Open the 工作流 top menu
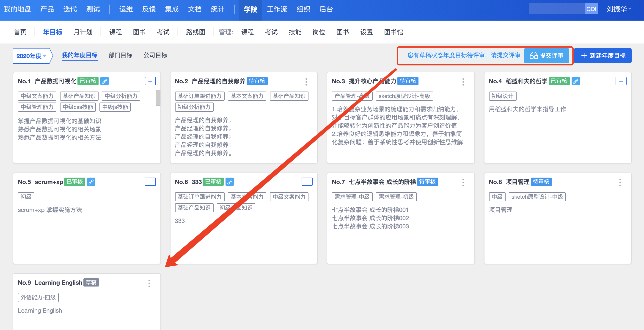Image resolution: width=644 pixels, height=330 pixels. point(277,9)
